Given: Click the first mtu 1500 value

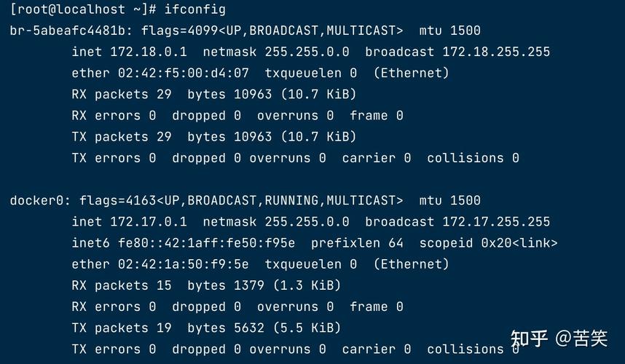Looking at the screenshot, I should pos(450,31).
